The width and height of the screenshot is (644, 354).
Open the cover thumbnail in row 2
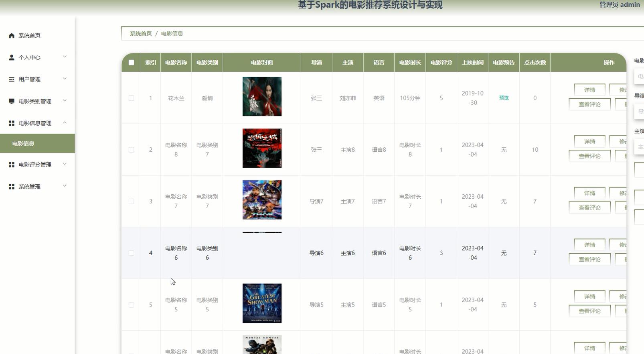(262, 148)
